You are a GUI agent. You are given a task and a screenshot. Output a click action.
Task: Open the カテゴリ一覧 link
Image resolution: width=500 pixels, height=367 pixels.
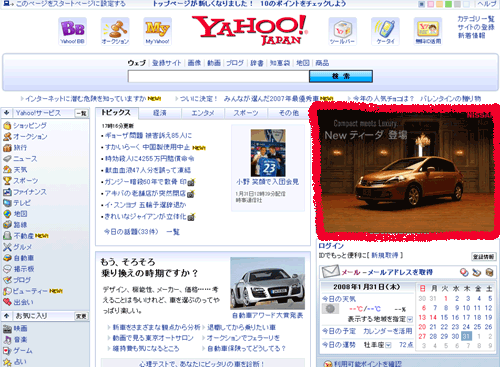pos(476,19)
